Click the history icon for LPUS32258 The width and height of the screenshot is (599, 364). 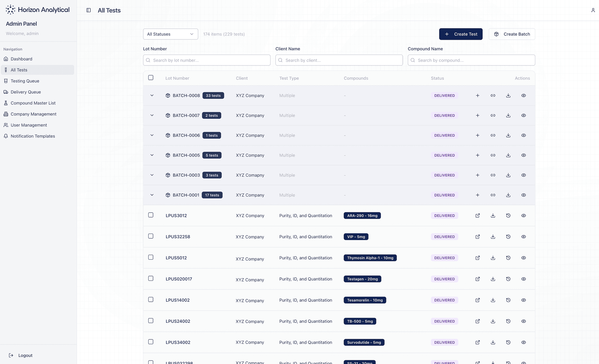tap(508, 237)
